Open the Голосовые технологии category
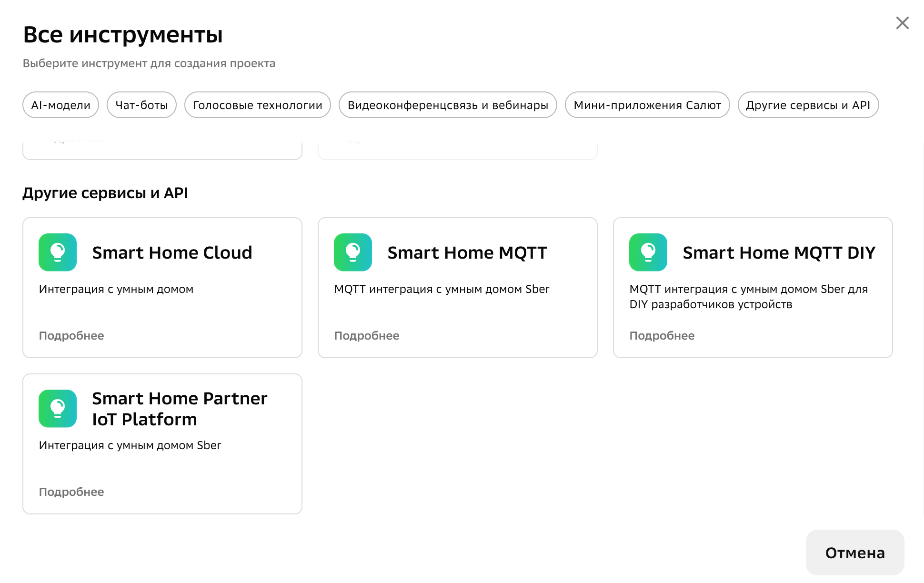This screenshot has height=583, width=924. click(x=257, y=105)
